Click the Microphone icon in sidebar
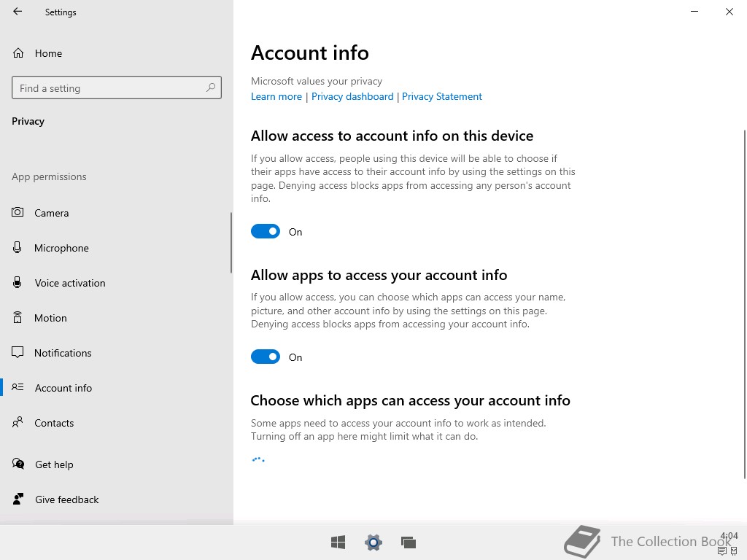Screen dimensions: 747x560 click(18, 247)
